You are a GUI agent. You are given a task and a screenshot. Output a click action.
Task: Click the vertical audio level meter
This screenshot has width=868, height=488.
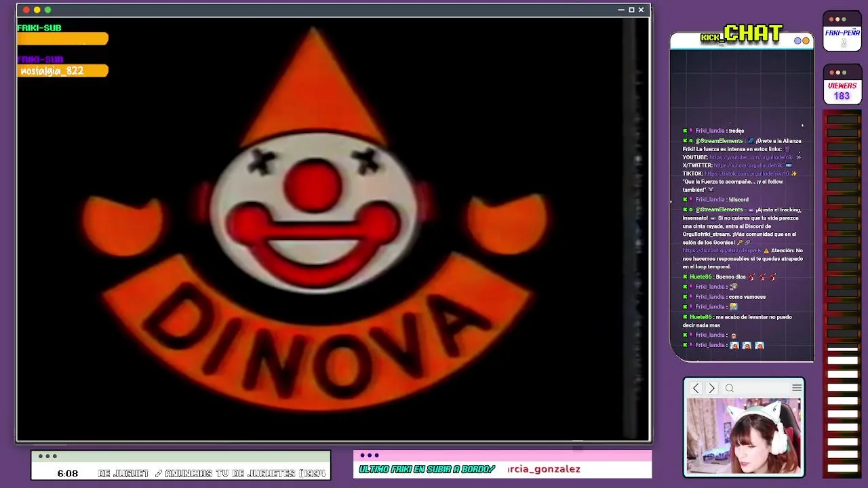click(842, 295)
